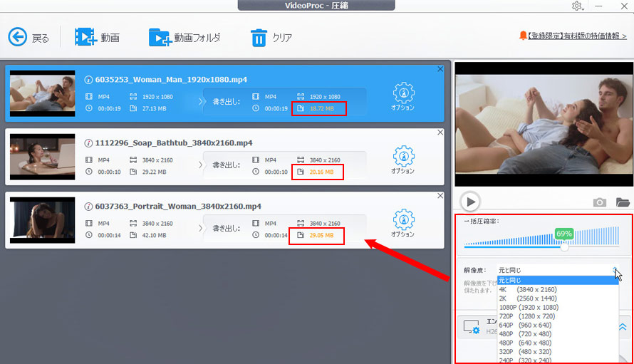The image size is (634, 364).
Task: Expand the encoder panel double chevron
Action: coord(623,327)
